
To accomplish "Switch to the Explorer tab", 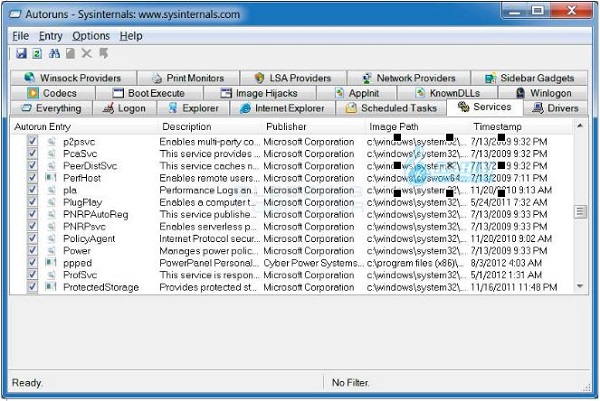I will 193,108.
